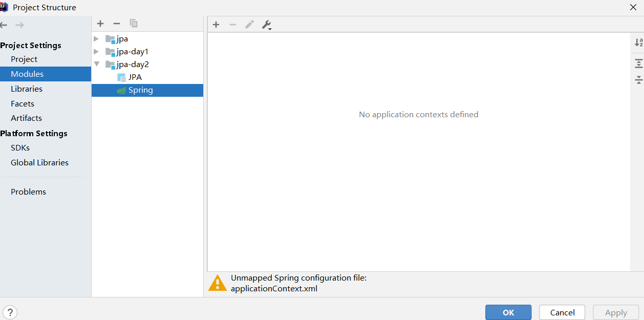
Task: Open the Spring customization wrench icon
Action: click(x=267, y=24)
